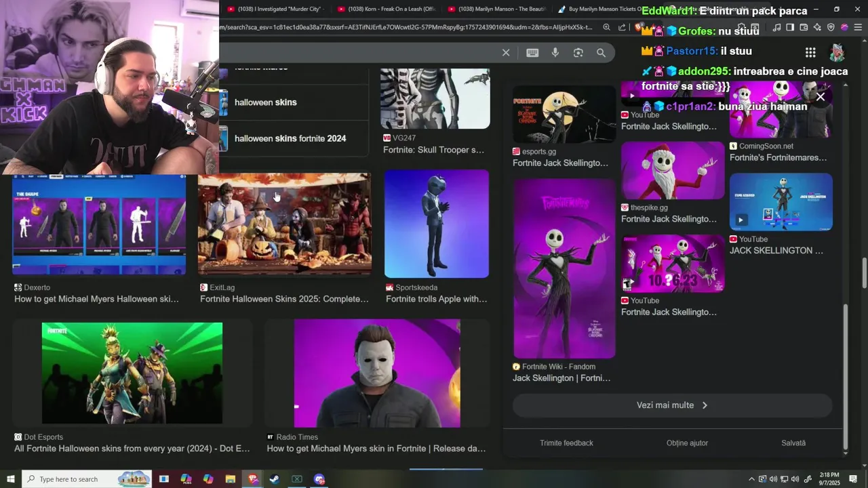Image resolution: width=868 pixels, height=488 pixels.
Task: Open thespike.gg Santa Jack Skellington thumbnail
Action: tap(673, 171)
